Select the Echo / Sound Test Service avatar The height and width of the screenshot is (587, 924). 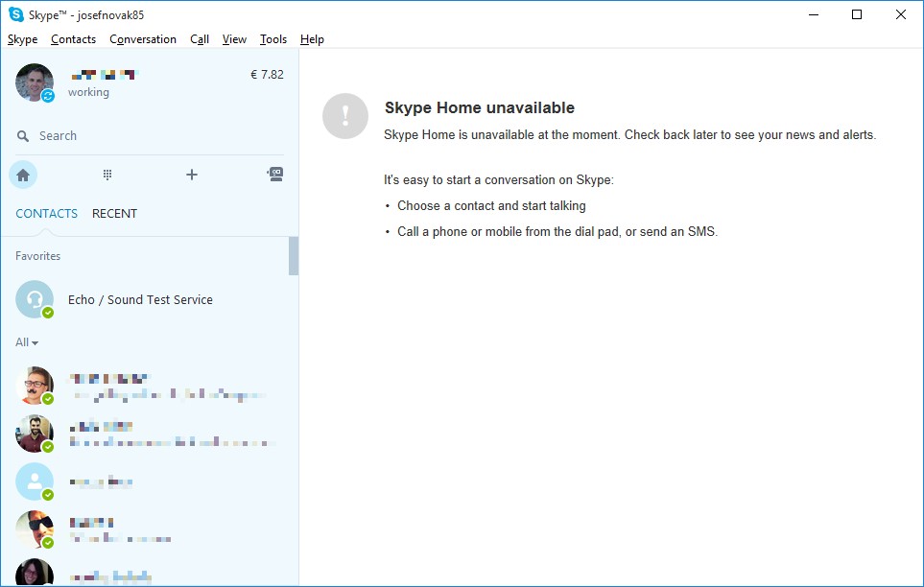point(35,299)
